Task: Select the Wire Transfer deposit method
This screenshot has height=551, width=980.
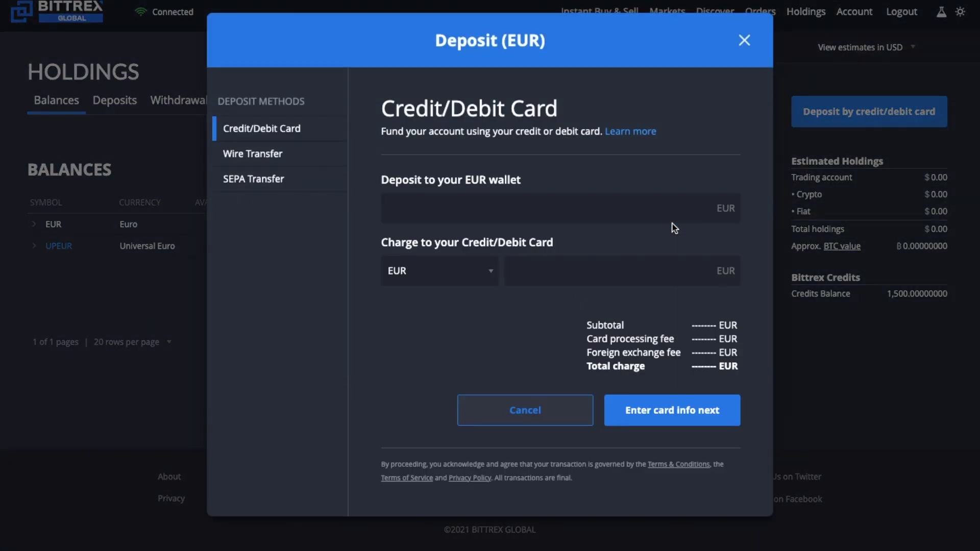Action: (253, 154)
